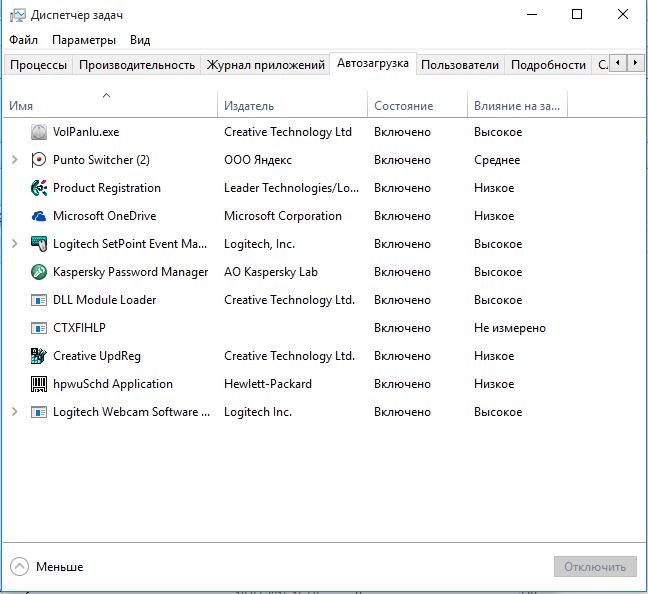Click the Product Registration icon
The width and height of the screenshot is (648, 594).
[x=39, y=188]
